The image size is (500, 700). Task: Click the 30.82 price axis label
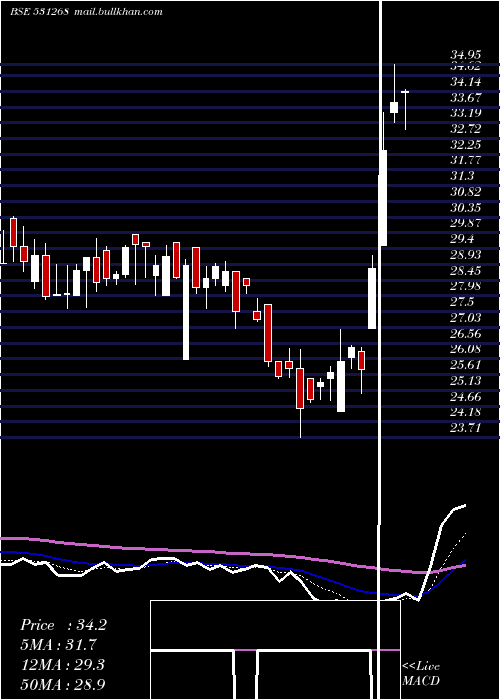point(466,192)
